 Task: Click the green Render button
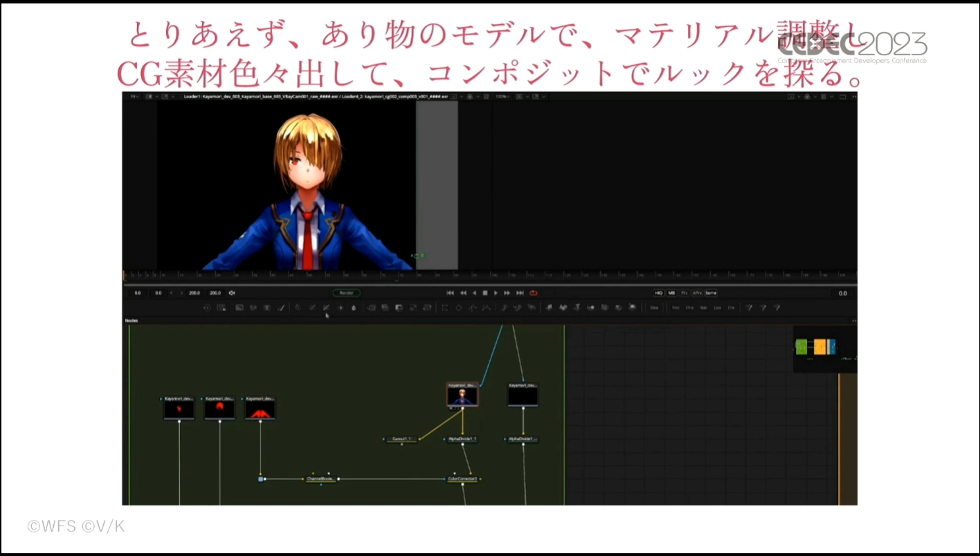click(x=346, y=293)
